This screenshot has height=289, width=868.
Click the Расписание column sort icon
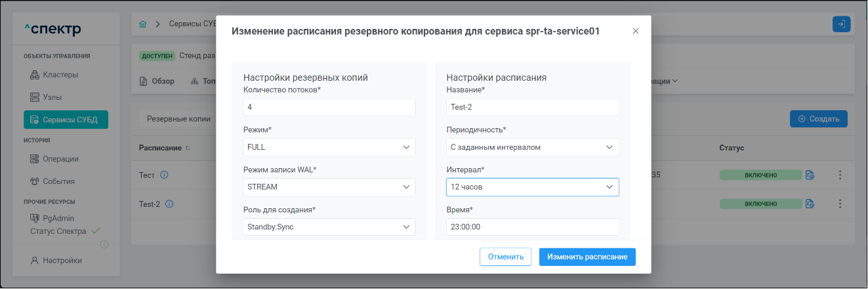188,148
